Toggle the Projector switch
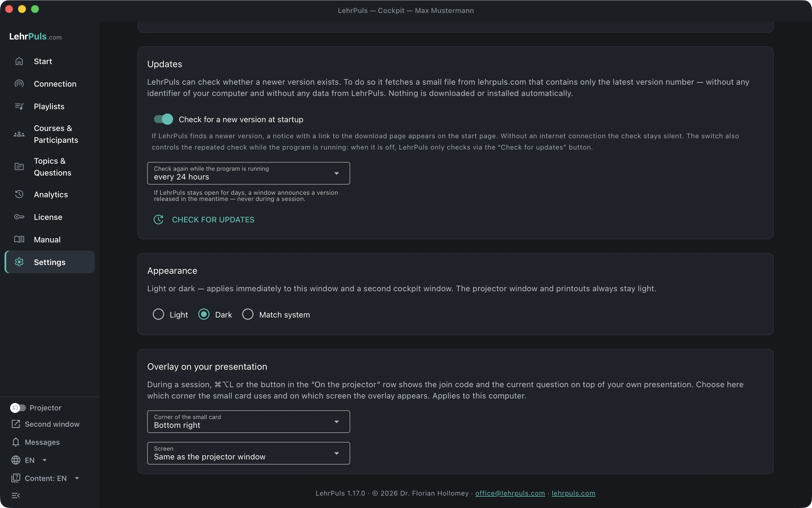This screenshot has height=508, width=812. (18, 408)
